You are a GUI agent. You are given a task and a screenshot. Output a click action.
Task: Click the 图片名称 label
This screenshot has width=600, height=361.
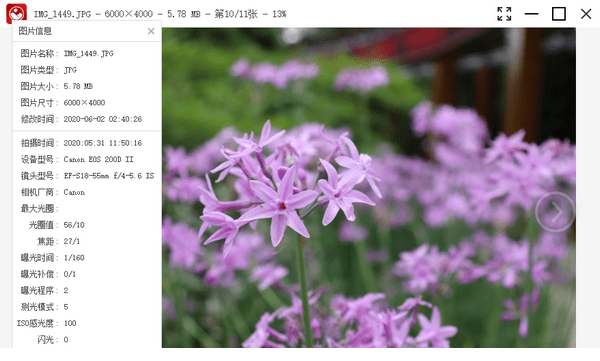pos(38,54)
